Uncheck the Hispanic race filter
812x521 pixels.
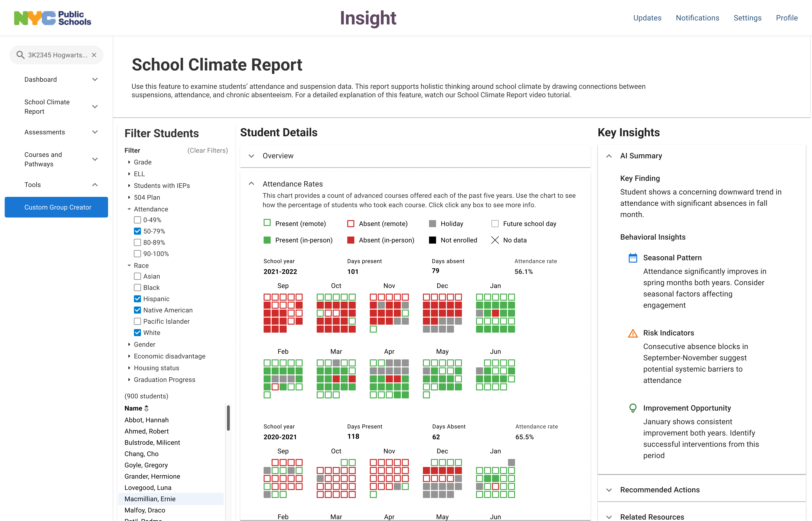[137, 299]
